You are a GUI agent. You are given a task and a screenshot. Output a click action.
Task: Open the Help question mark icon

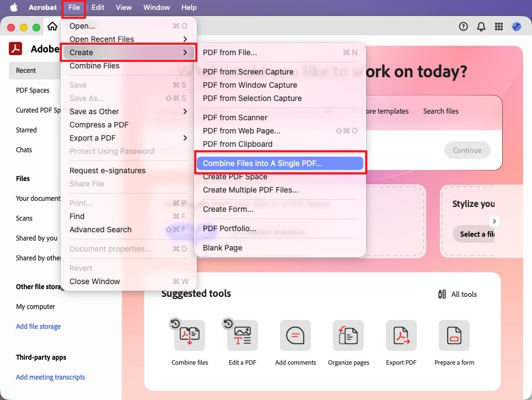(x=463, y=26)
